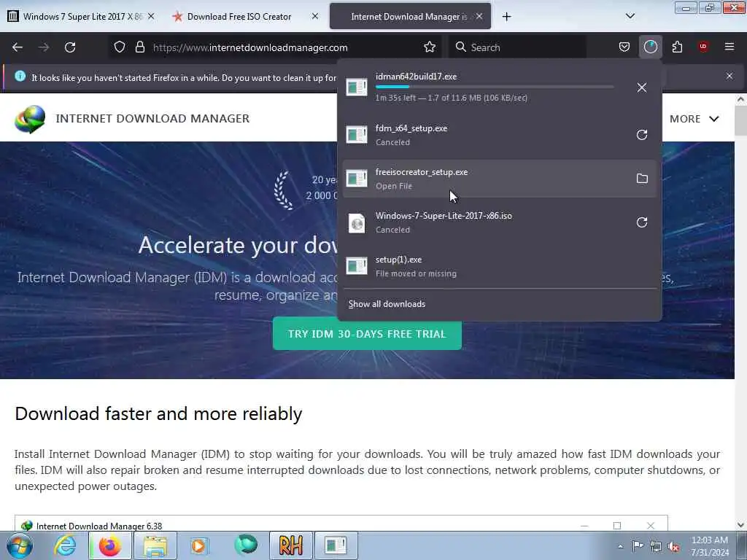Screen dimensions: 747x560
Task: Click the uBlock Origin red shield icon
Action: [x=703, y=47]
